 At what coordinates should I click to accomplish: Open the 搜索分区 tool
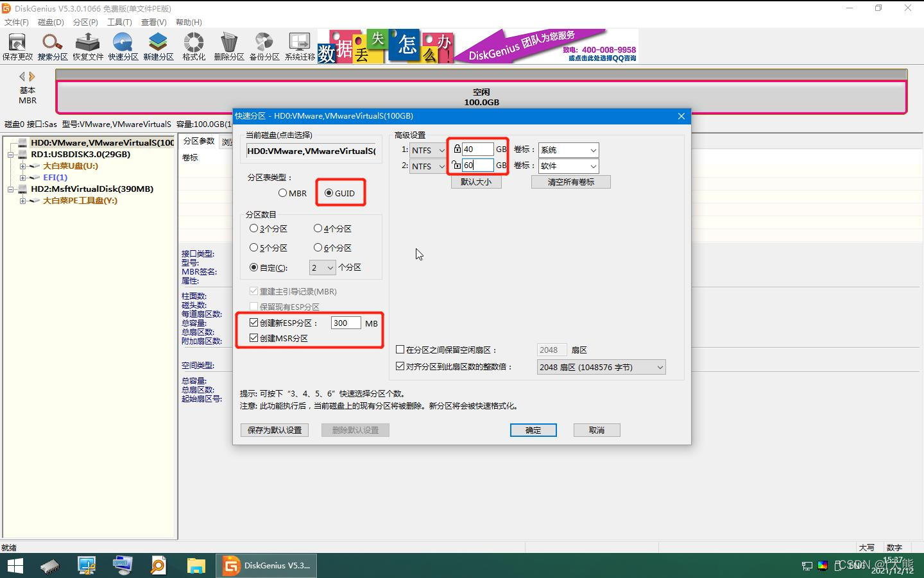(53, 47)
